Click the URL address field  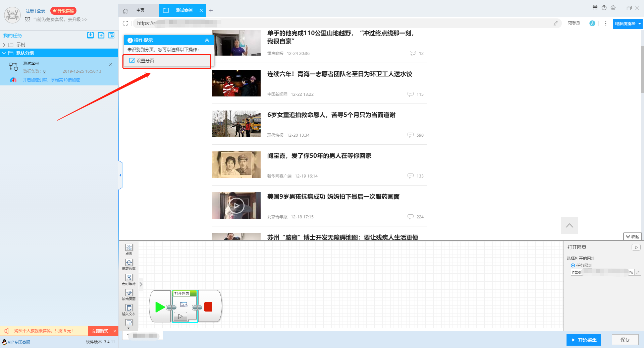(347, 23)
